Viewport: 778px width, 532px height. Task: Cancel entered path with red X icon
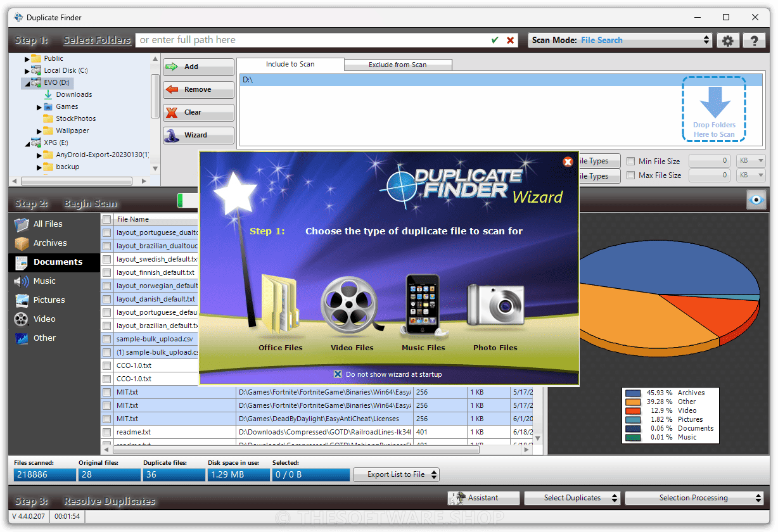click(511, 40)
